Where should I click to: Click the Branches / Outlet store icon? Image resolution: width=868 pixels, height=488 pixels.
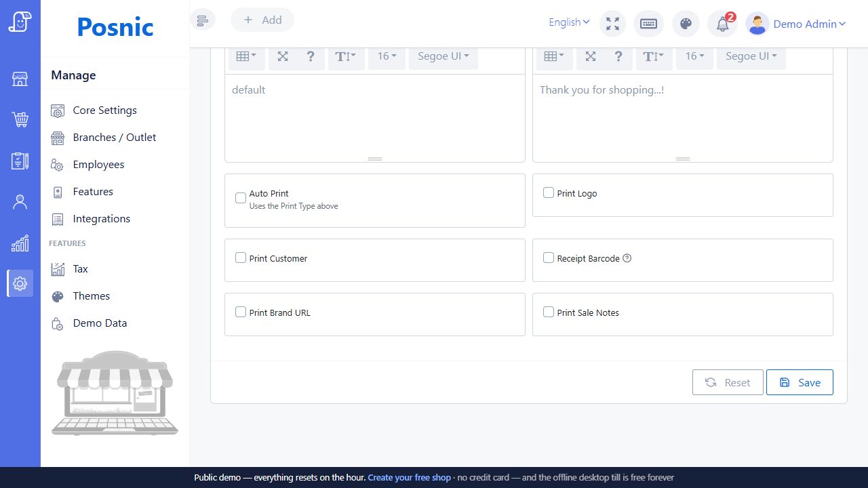click(x=58, y=138)
